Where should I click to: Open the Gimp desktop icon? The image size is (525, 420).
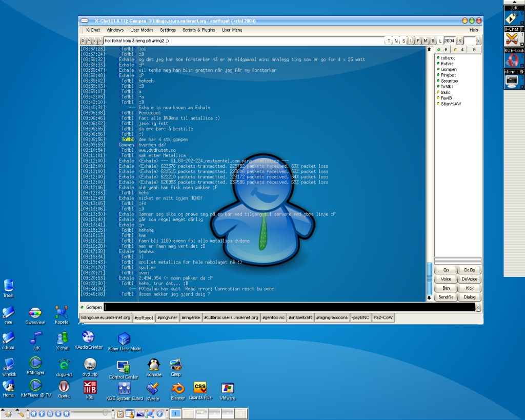[176, 367]
